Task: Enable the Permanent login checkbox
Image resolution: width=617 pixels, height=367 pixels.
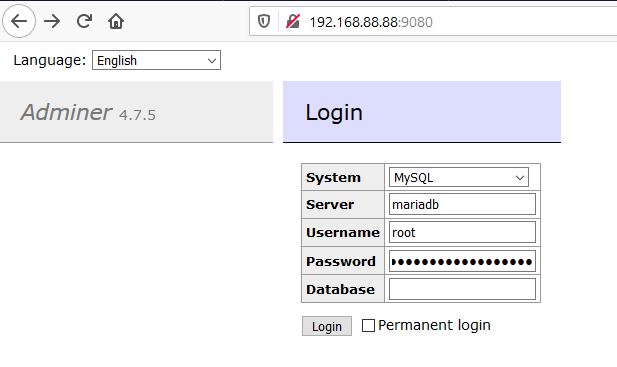Action: tap(368, 325)
